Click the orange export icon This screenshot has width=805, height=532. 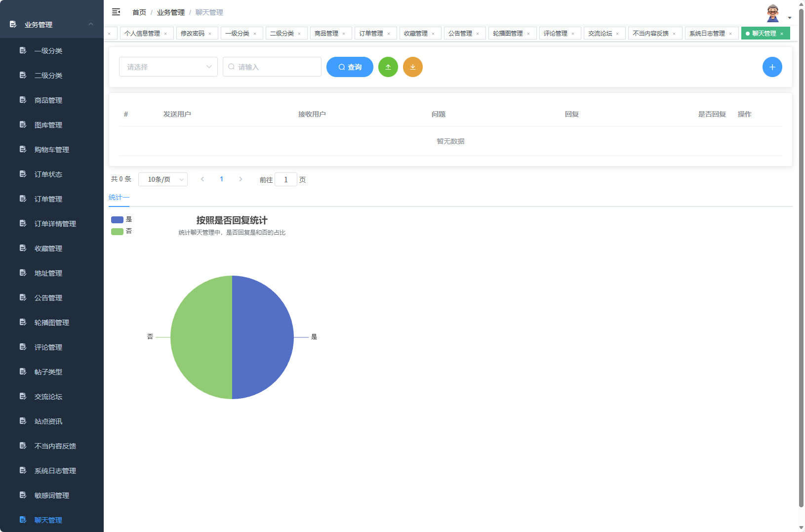click(413, 67)
